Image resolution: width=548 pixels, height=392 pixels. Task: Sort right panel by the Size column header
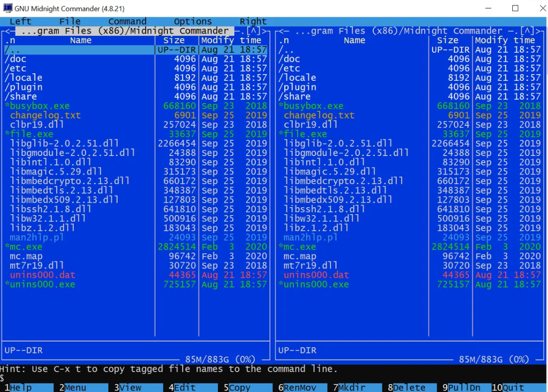click(448, 41)
